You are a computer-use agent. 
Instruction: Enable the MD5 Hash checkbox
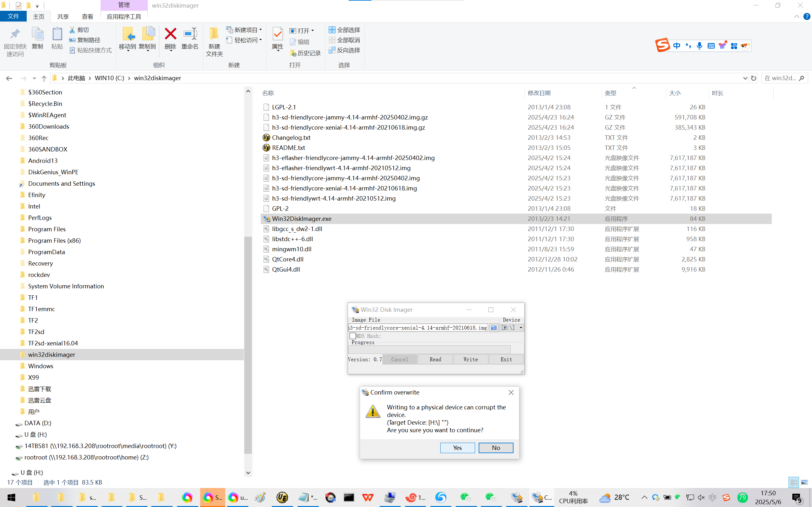click(x=352, y=336)
